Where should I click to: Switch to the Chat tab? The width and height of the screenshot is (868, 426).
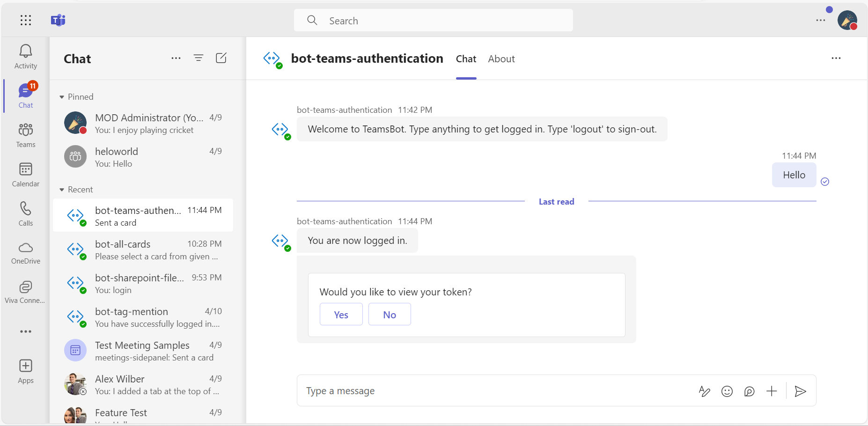[x=466, y=59]
